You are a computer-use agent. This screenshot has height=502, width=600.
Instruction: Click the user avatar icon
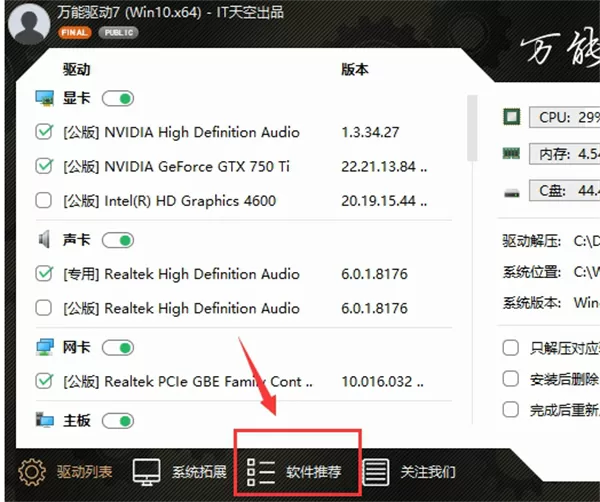29,22
